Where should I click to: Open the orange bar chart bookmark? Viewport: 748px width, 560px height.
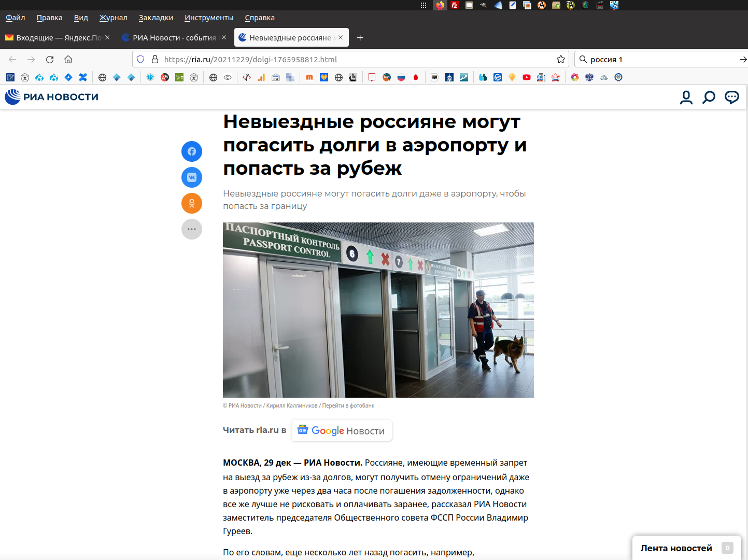coord(261,77)
